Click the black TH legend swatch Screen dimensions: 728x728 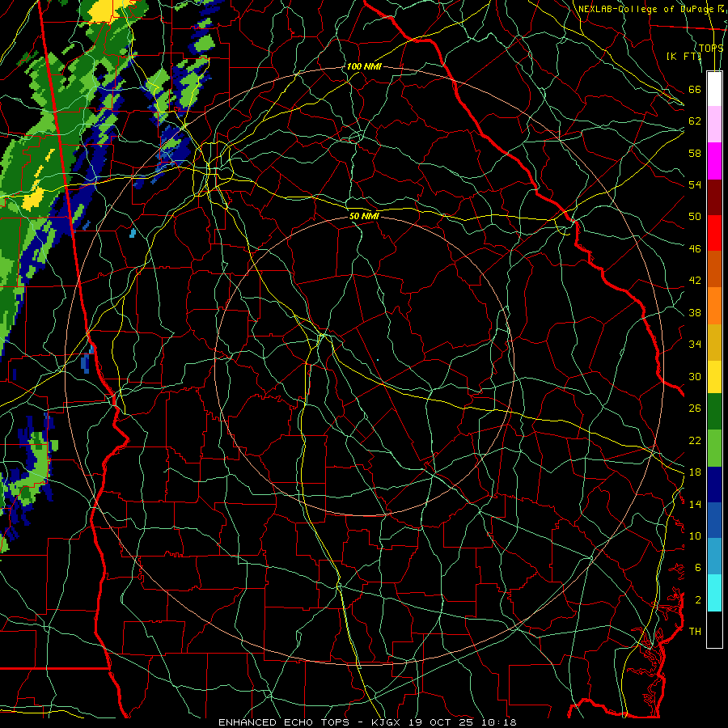[714, 629]
